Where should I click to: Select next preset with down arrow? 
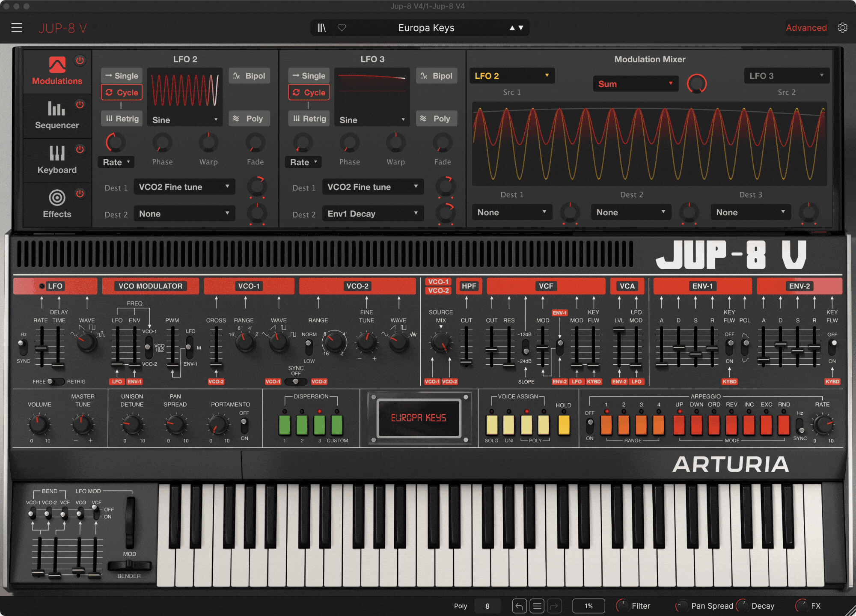[521, 28]
